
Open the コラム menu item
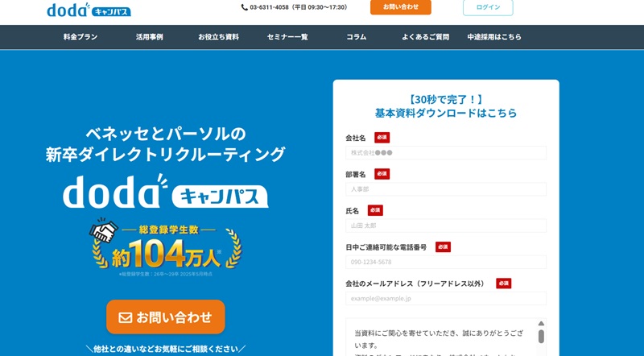(x=356, y=37)
